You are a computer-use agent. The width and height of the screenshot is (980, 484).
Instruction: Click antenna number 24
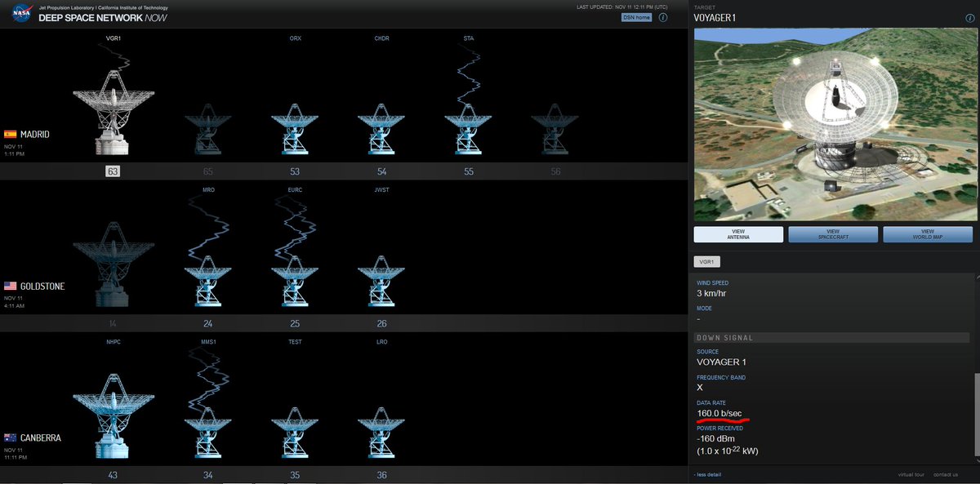[208, 324]
